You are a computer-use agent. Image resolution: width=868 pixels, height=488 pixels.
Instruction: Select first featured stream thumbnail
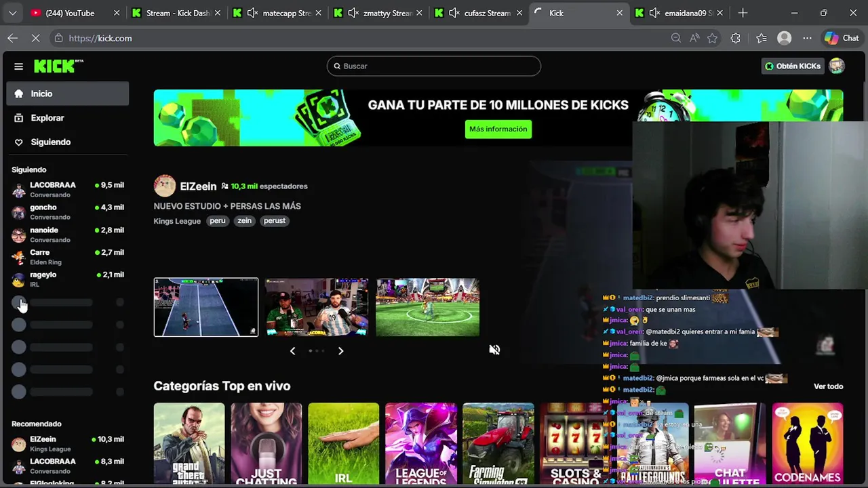click(206, 307)
